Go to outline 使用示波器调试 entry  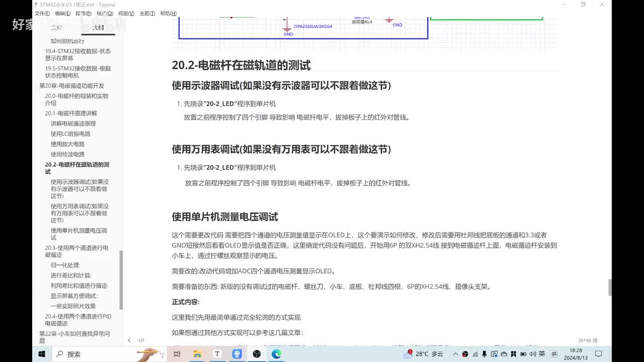(79, 189)
